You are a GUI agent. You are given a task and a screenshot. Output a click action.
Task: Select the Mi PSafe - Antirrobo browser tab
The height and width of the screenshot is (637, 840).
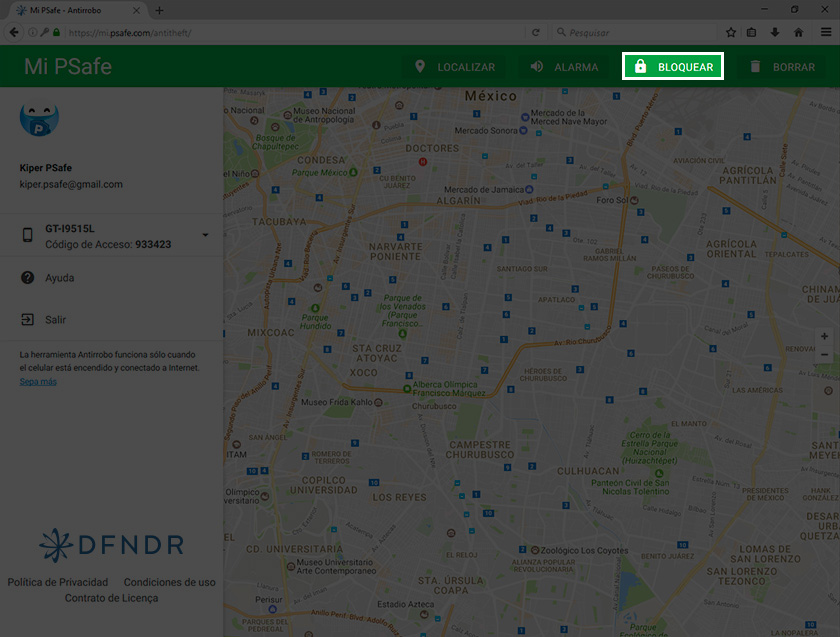point(72,10)
